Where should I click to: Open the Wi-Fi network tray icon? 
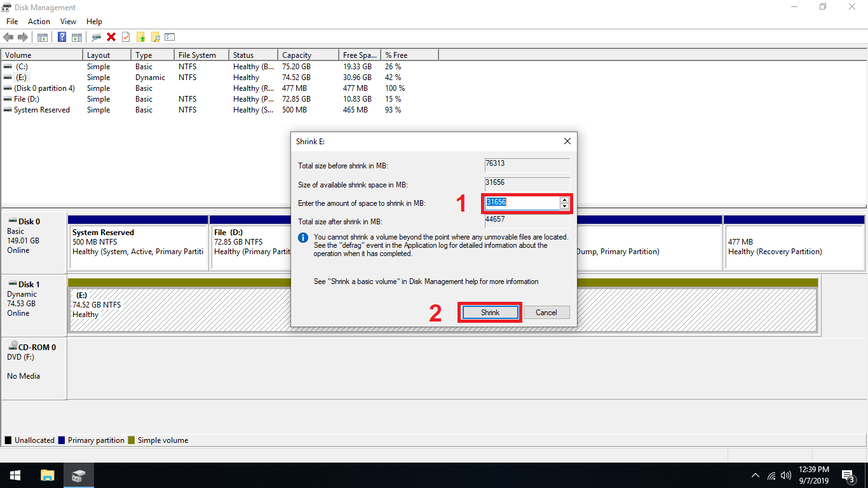(x=771, y=475)
